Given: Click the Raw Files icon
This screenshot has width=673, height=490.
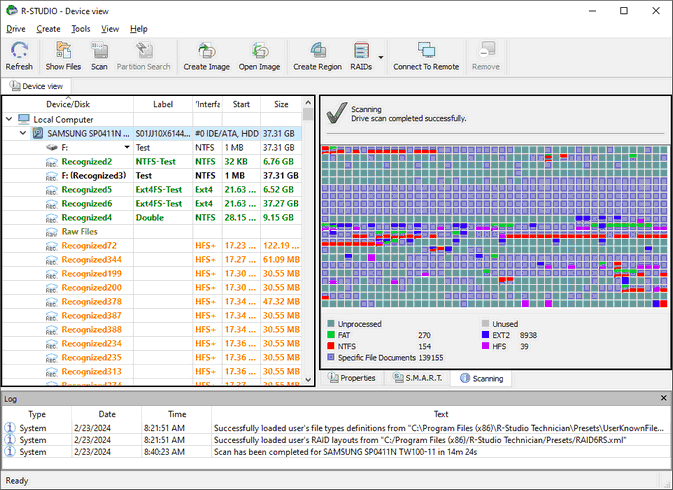Looking at the screenshot, I should click(52, 232).
